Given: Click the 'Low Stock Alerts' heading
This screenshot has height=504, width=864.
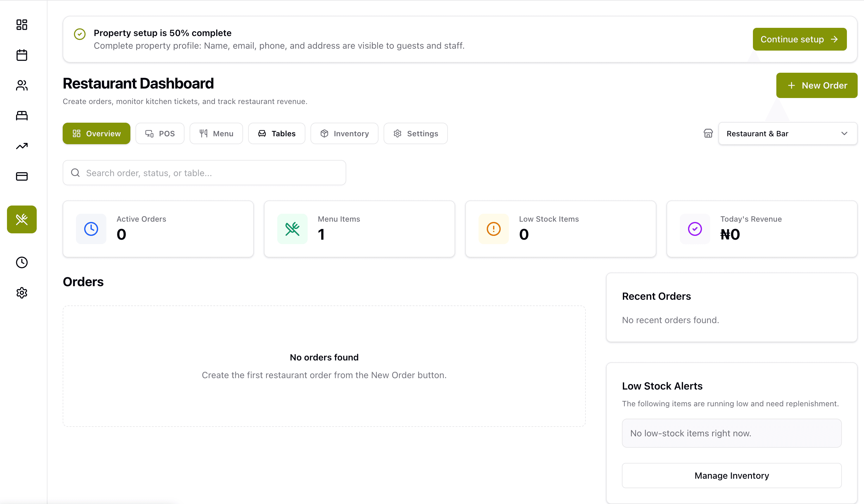Looking at the screenshot, I should pos(662,386).
